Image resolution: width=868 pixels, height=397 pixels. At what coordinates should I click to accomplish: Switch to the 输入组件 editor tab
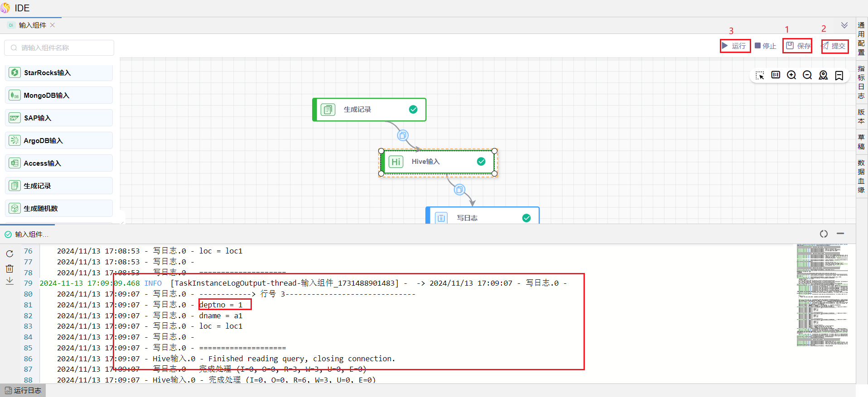(x=32, y=25)
